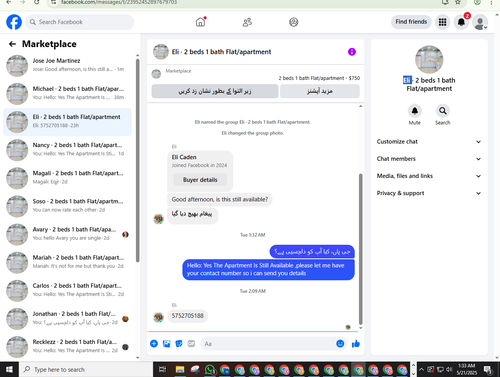
Task: Open more actions plus icon in composer
Action: (x=154, y=344)
